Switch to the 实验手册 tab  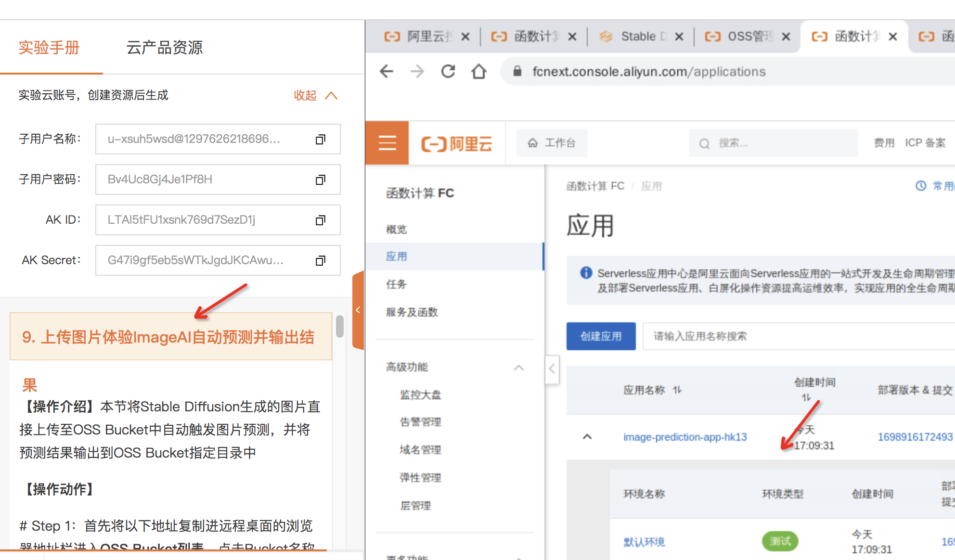pos(49,48)
